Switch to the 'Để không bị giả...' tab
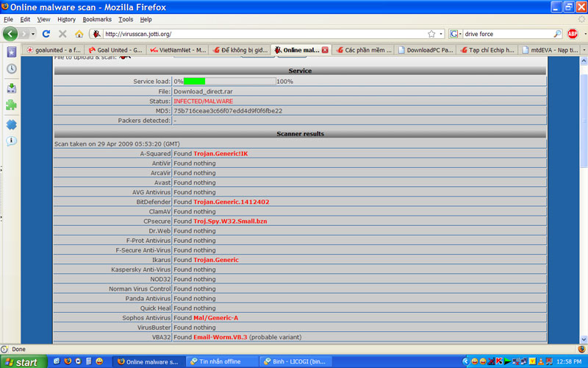This screenshot has height=368, width=588. tap(240, 50)
